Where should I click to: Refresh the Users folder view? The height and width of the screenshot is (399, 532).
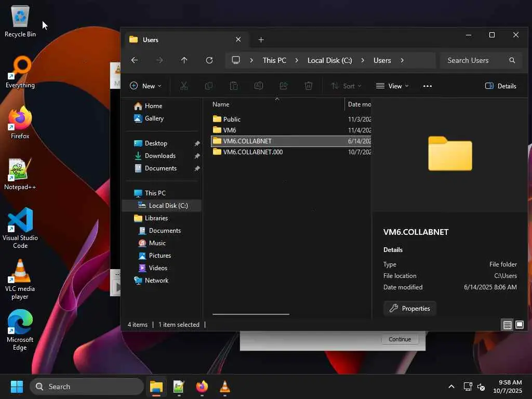209,60
